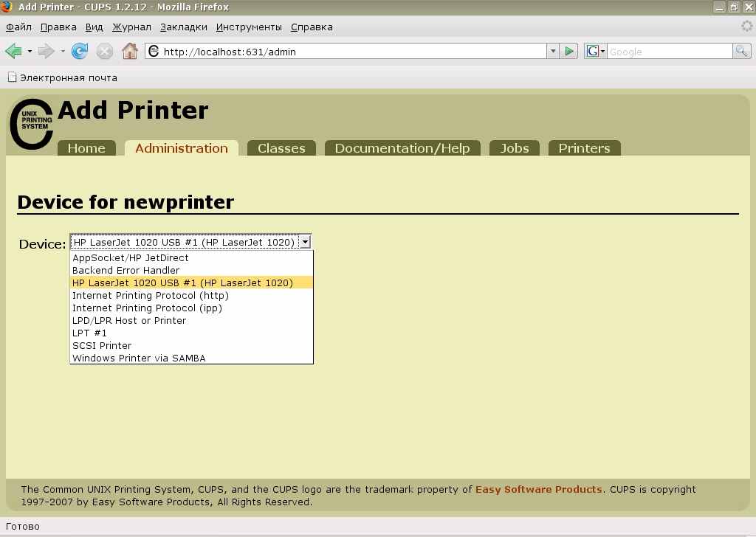Click the Firefox icon in title bar

tap(7, 6)
